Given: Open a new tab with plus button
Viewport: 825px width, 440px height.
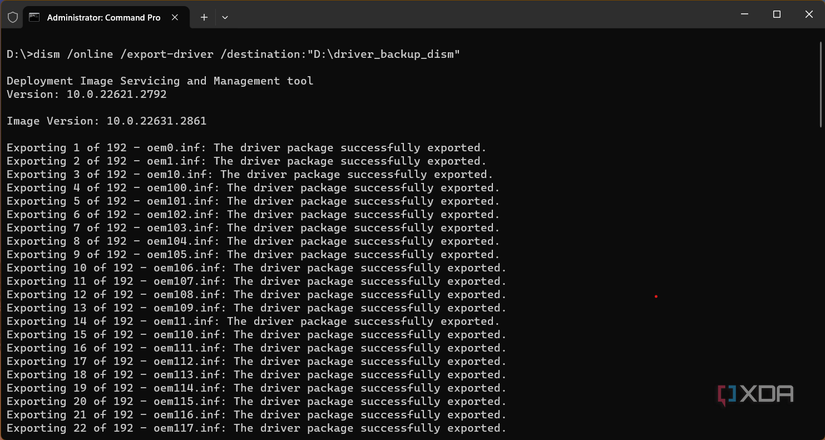Looking at the screenshot, I should pos(204,17).
